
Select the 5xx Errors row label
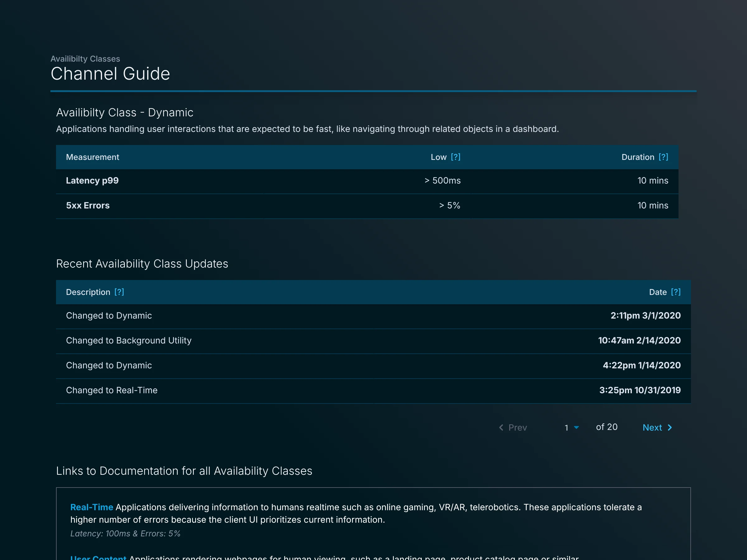[x=88, y=206]
